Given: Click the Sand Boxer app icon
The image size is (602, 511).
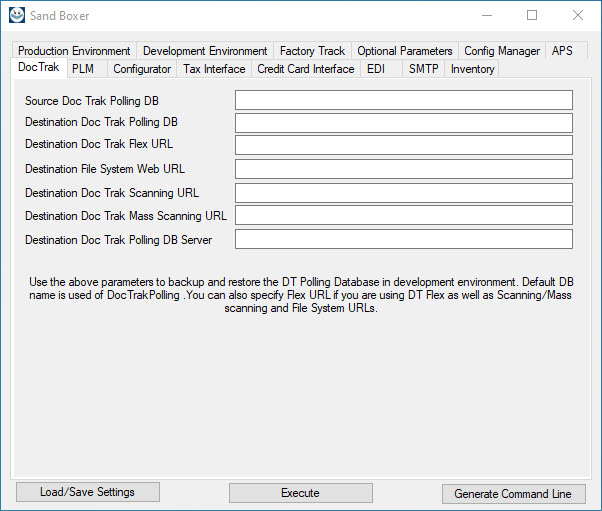Looking at the screenshot, I should pyautogui.click(x=16, y=15).
